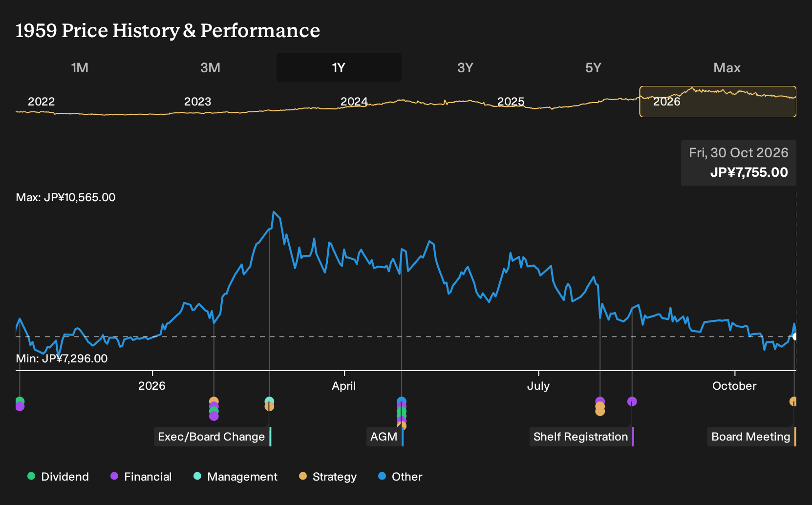Click the teal Management event dot above Exec/Board Change
The width and height of the screenshot is (812, 505).
coord(269,401)
